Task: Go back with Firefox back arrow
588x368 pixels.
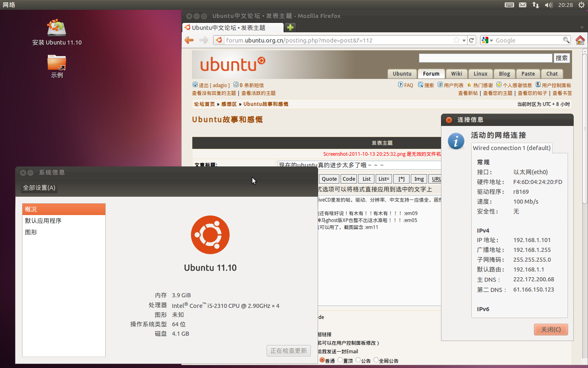Action: coord(189,40)
